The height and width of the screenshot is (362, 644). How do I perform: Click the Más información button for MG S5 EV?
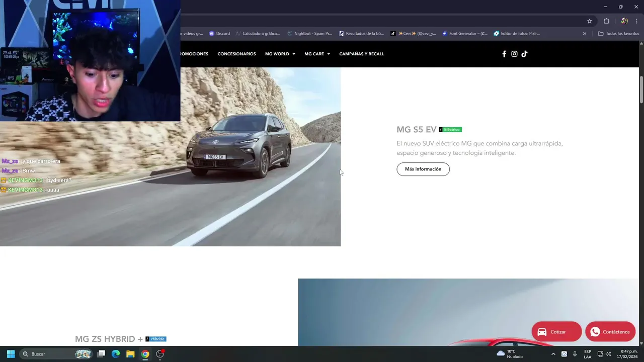click(423, 169)
